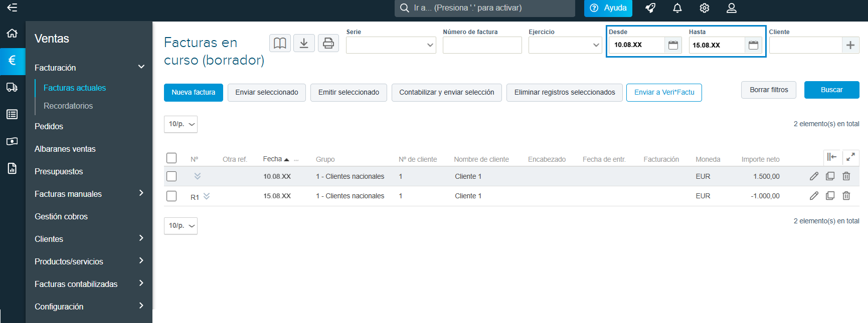
Task: Open user profile icon
Action: pyautogui.click(x=732, y=8)
